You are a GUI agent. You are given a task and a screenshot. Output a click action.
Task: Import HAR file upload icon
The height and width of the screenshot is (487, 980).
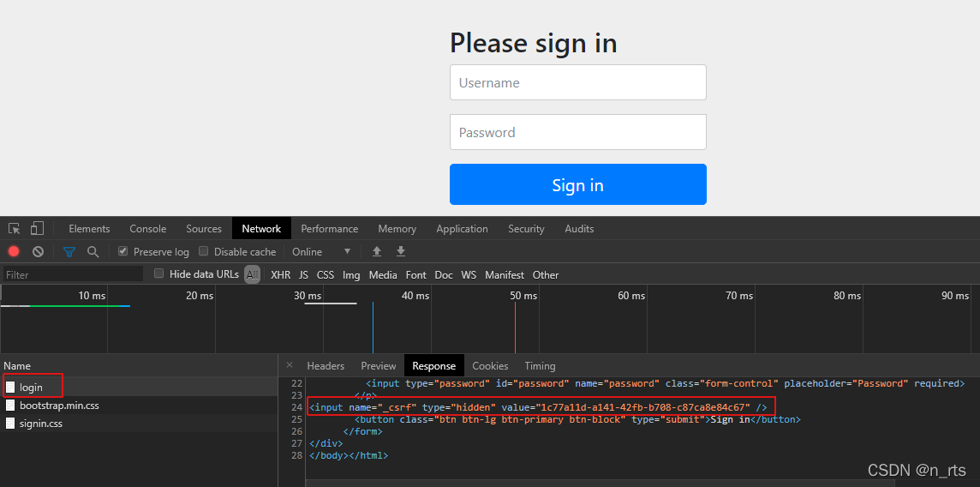(377, 251)
